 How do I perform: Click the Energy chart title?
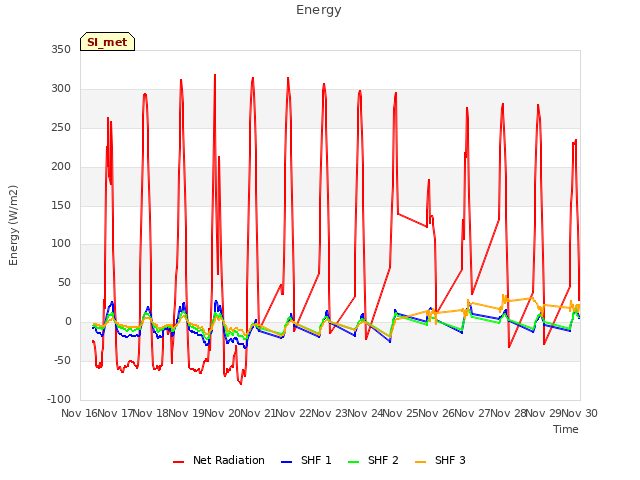pyautogui.click(x=318, y=10)
